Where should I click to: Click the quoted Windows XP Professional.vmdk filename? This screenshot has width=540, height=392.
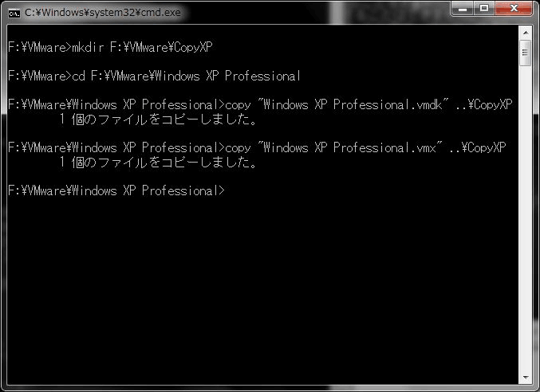(353, 104)
